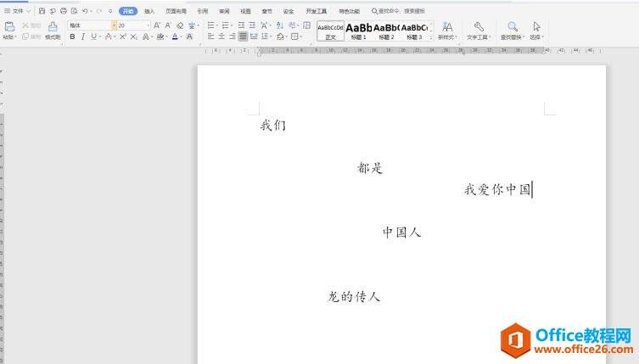
Task: Click the decrease indent icon
Action: 241,25
